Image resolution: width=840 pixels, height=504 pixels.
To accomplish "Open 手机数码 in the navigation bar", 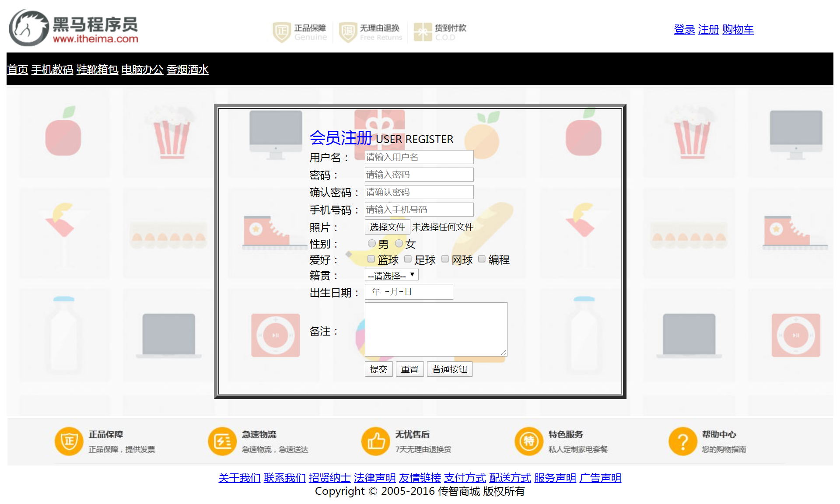I will pyautogui.click(x=52, y=70).
